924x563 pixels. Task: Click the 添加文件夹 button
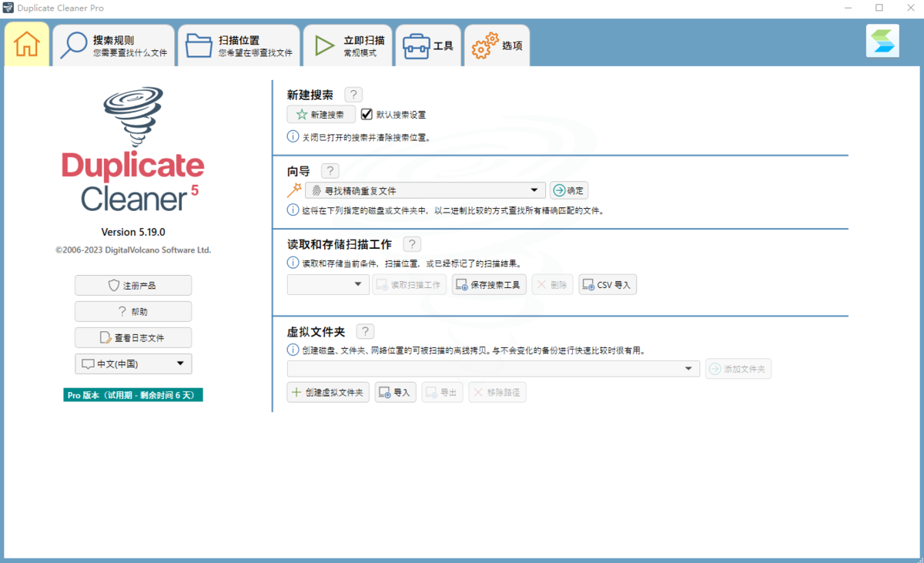click(x=738, y=369)
